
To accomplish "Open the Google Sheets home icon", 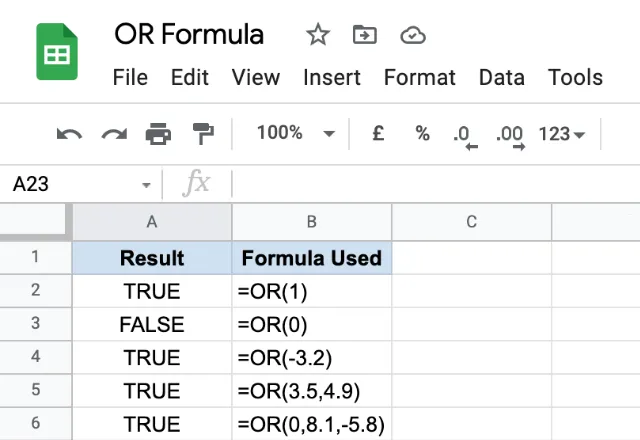I will point(57,51).
